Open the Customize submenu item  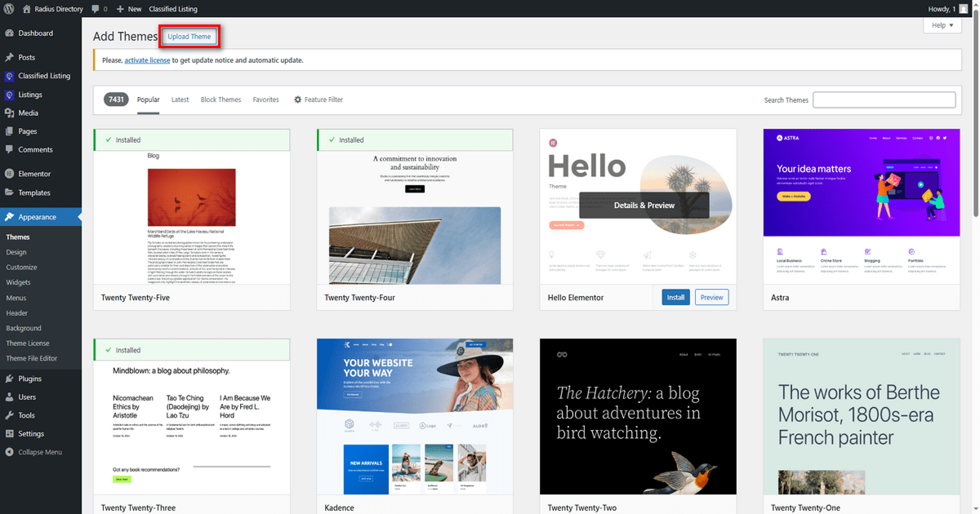tap(22, 268)
